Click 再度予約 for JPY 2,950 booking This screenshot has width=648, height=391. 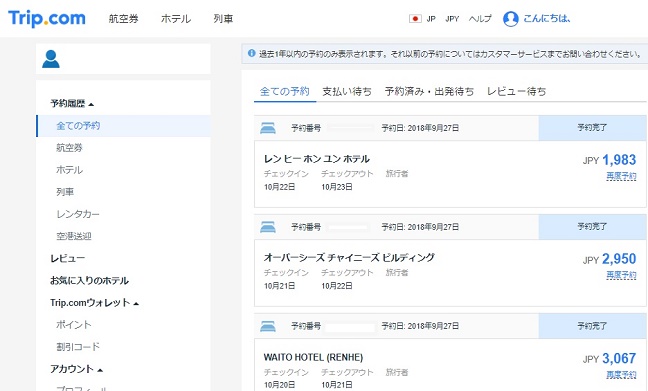(x=621, y=275)
